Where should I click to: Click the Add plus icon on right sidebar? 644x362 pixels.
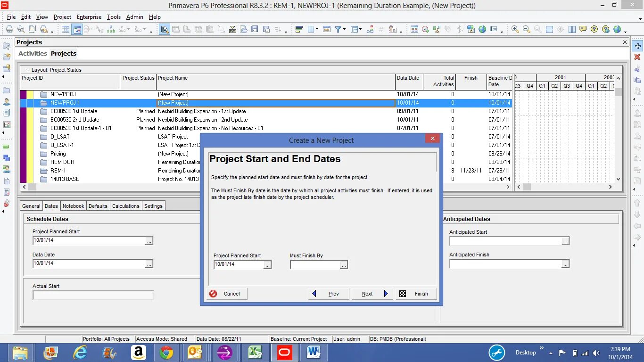point(637,46)
